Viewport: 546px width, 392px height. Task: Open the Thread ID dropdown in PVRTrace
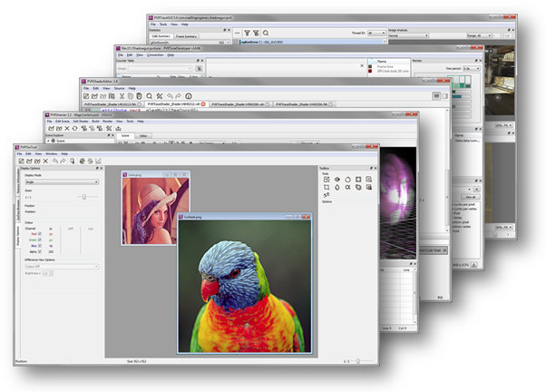pyautogui.click(x=376, y=33)
